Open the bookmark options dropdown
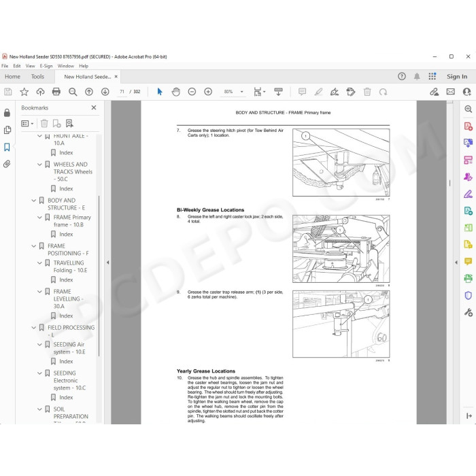The width and height of the screenshot is (476, 476). [27, 124]
